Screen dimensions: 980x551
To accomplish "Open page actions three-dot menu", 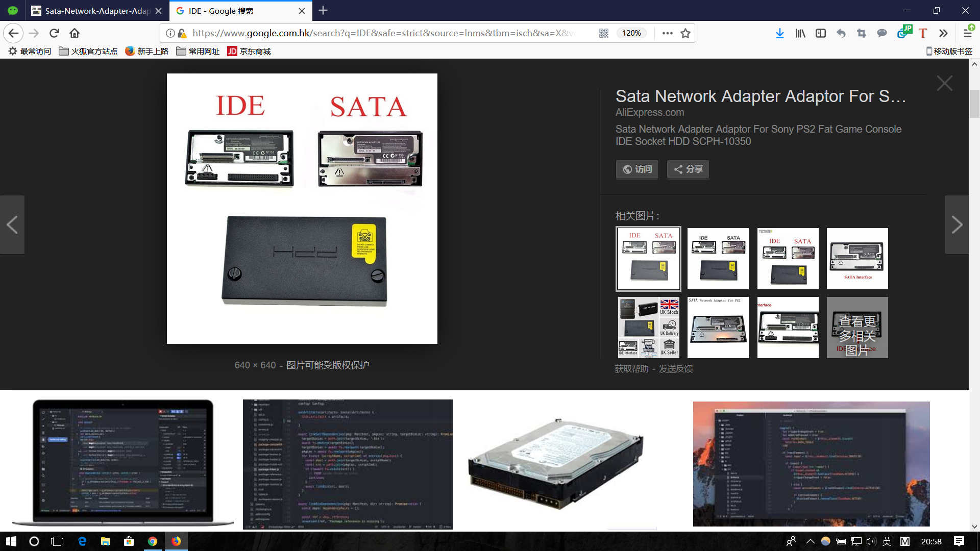I will tap(667, 33).
